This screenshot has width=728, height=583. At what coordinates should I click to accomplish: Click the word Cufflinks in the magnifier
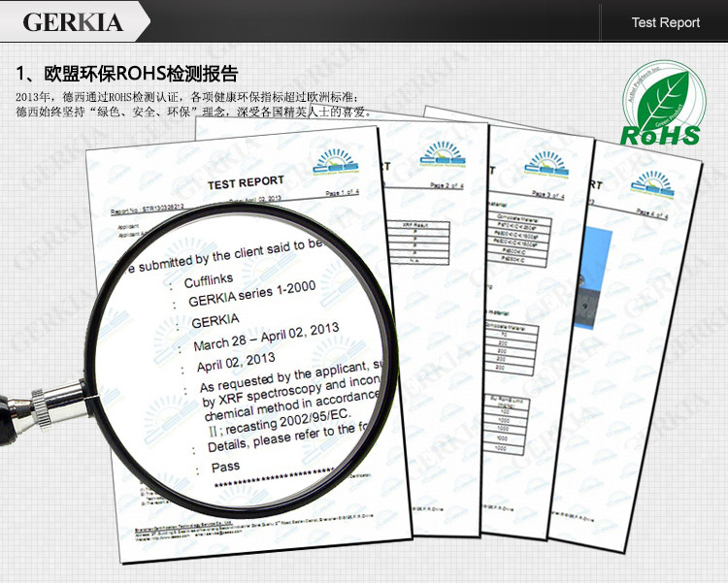pos(209,280)
